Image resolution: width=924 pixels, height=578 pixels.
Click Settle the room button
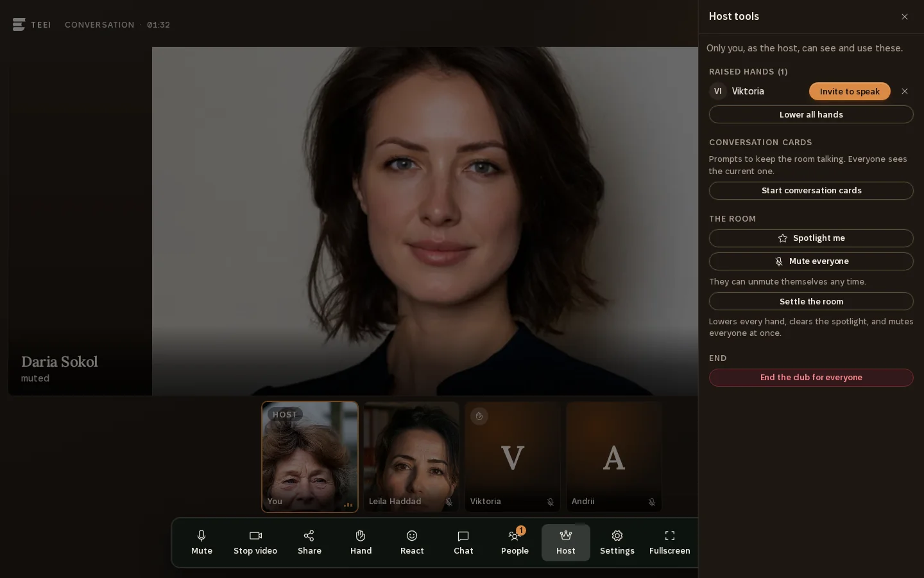click(x=811, y=301)
